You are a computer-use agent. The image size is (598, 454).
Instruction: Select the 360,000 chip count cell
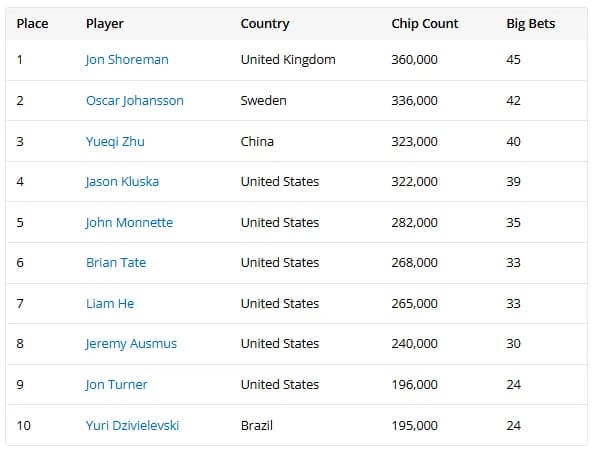click(x=415, y=60)
